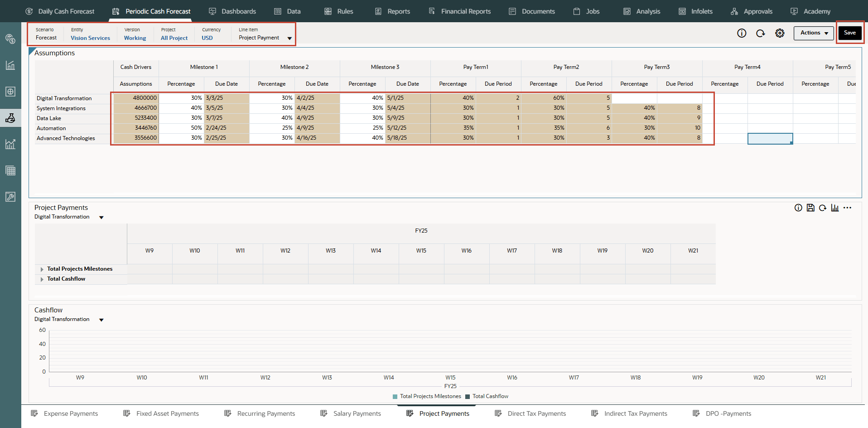Expand the Total Cashflow row
The width and height of the screenshot is (868, 428).
pos(42,279)
